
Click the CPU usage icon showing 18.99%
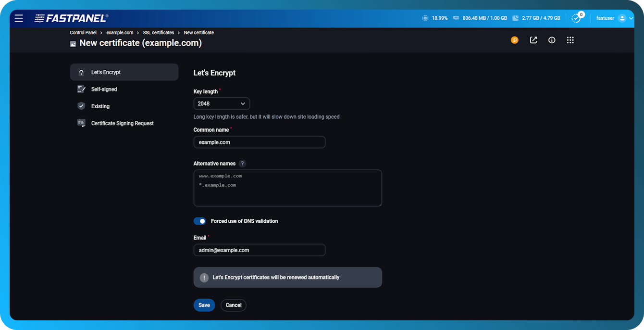425,18
